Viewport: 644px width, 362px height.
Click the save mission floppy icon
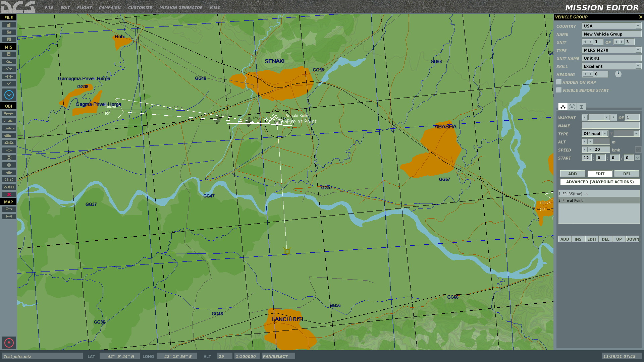point(9,40)
